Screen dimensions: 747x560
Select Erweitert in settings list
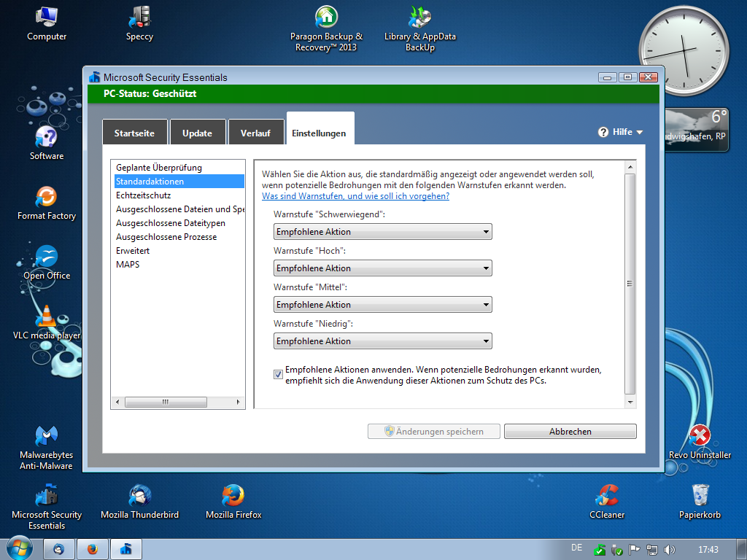pyautogui.click(x=179, y=251)
